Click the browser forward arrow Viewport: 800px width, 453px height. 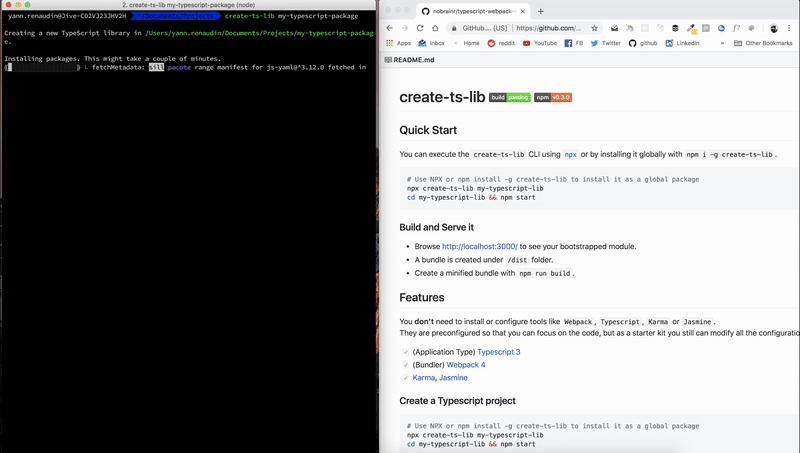click(405, 28)
